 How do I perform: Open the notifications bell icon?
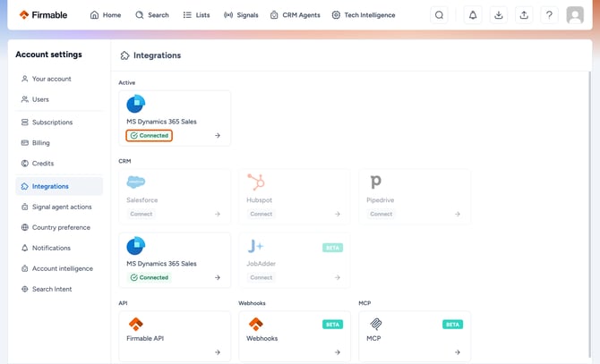click(473, 15)
